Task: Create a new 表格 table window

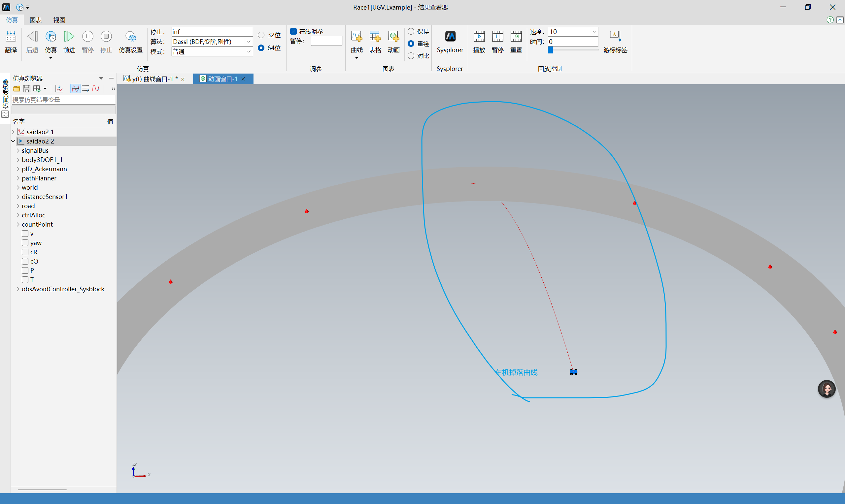Action: 375,37
